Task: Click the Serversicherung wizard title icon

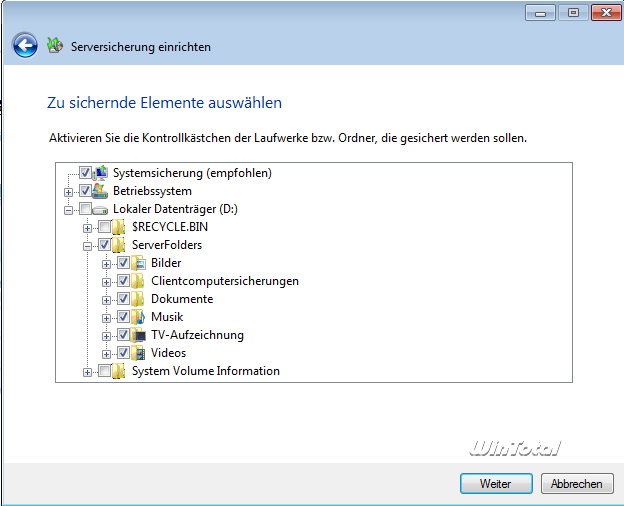Action: 55,46
